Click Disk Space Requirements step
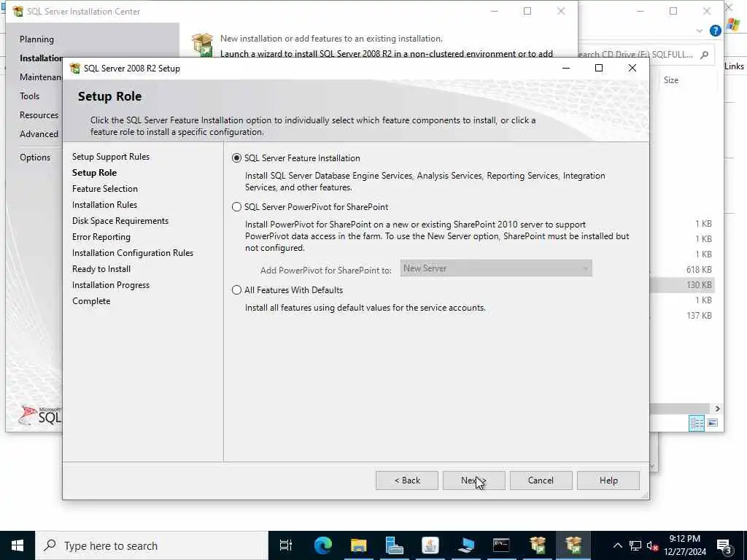This screenshot has height=560, width=747. coord(120,221)
